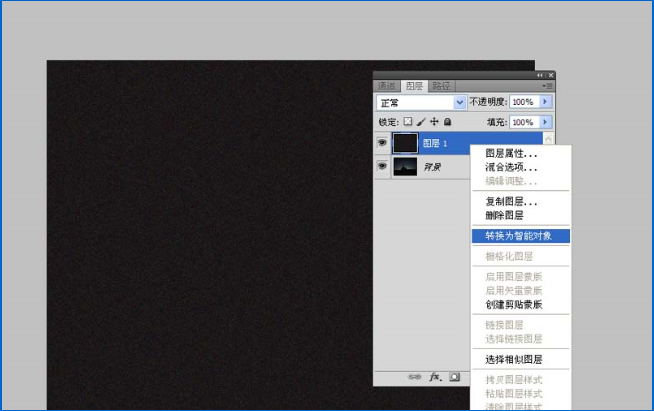Click the lock image pixels brush icon
Image resolution: width=654 pixels, height=411 pixels.
tap(421, 122)
